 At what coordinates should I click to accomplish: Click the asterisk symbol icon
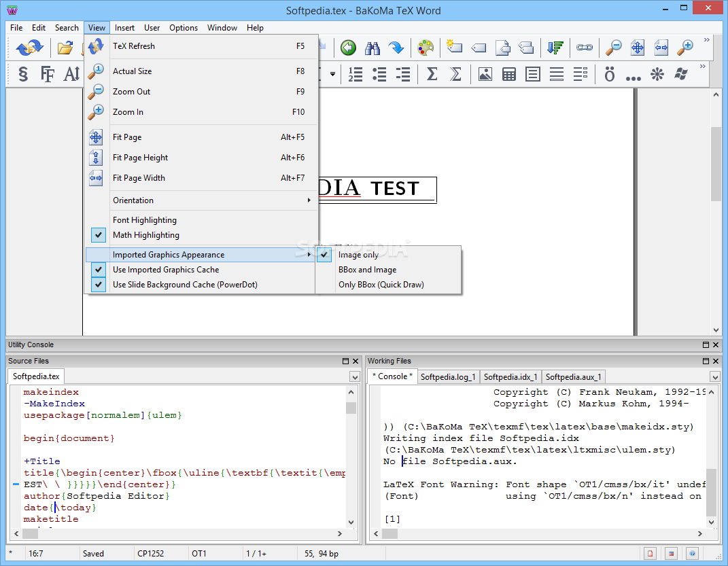(657, 74)
